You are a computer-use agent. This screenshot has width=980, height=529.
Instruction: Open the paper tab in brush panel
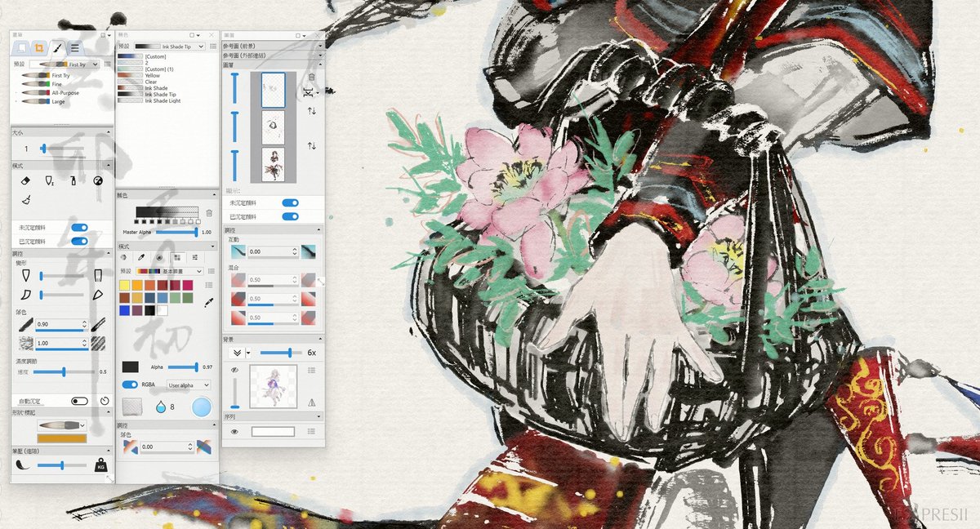[x=20, y=48]
